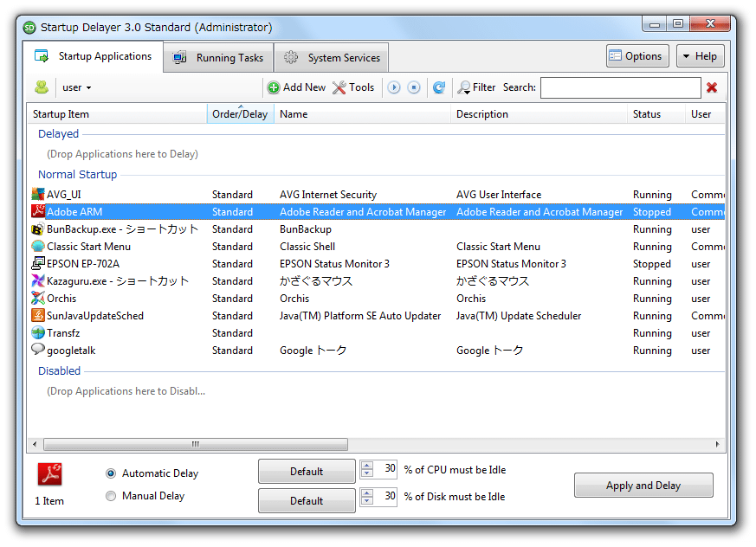The width and height of the screenshot is (756, 547).
Task: Click the Stopped status of Adobe ARM
Action: (652, 212)
